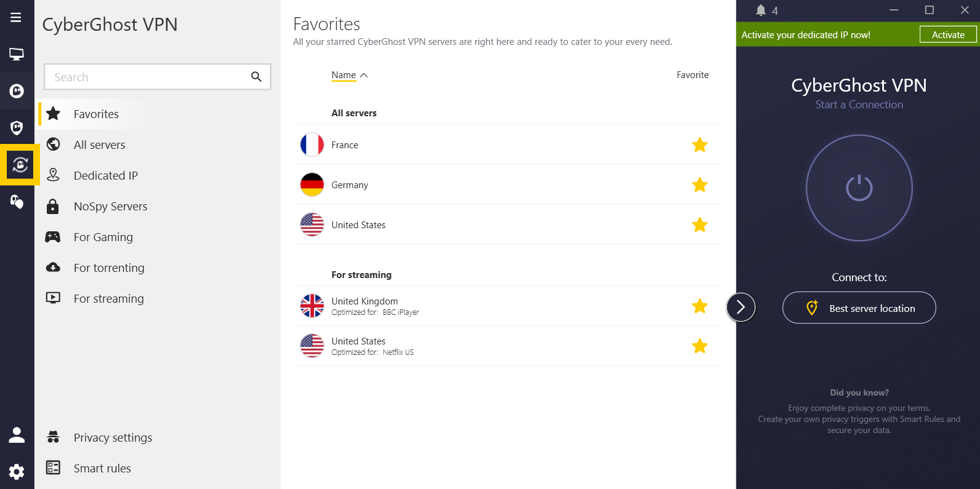Open the user account icon
Image resolution: width=980 pixels, height=489 pixels.
17,435
